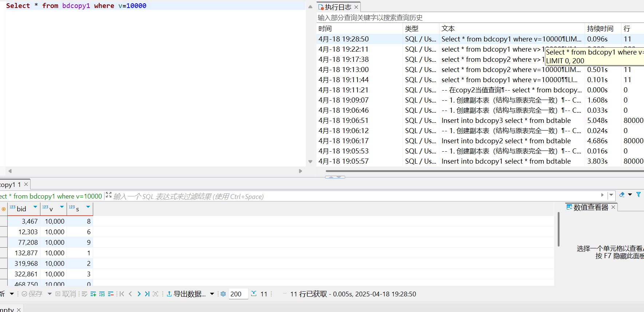644x312 pixels.
Task: Click the 文本 column header
Action: coord(511,28)
